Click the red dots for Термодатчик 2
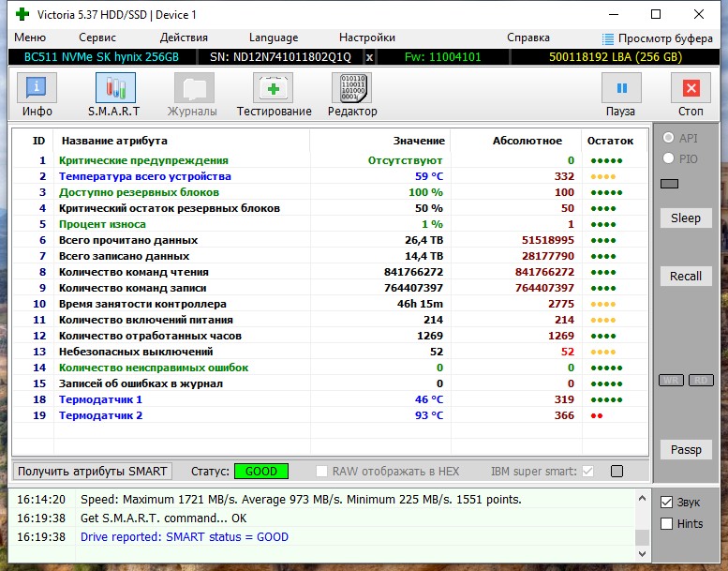The width and height of the screenshot is (728, 571). click(597, 415)
